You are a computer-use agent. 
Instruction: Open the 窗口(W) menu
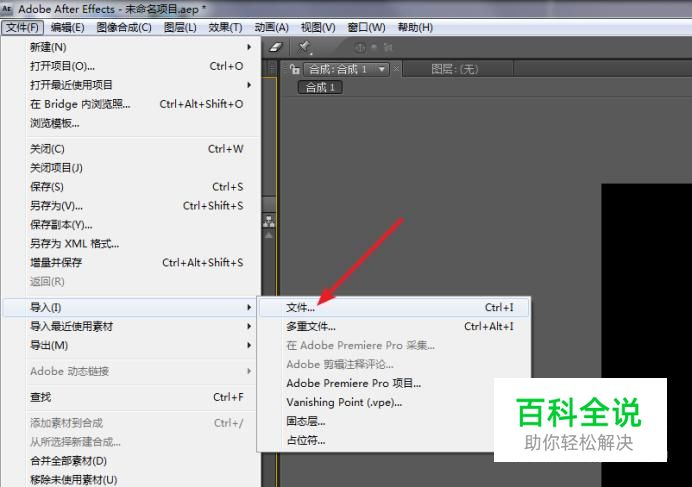point(366,27)
